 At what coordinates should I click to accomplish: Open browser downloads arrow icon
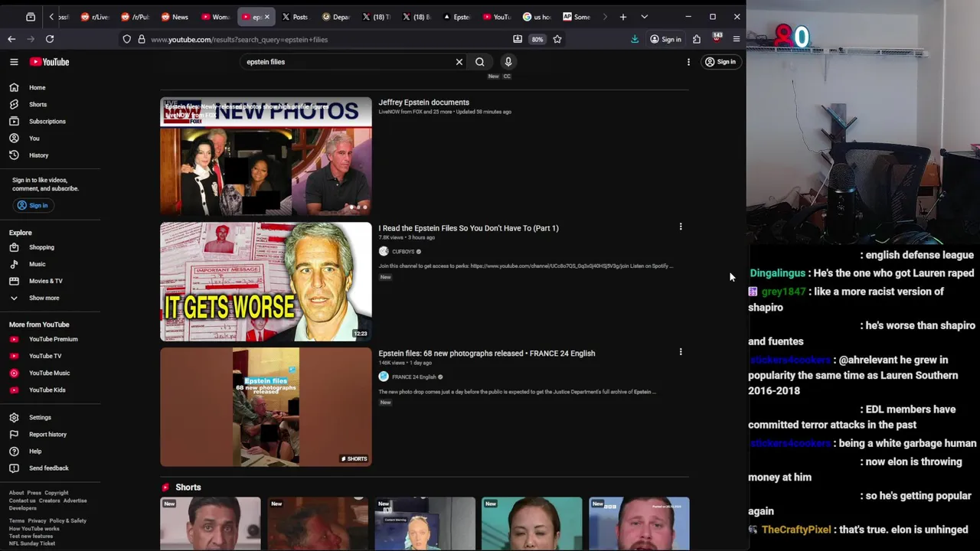pos(635,39)
